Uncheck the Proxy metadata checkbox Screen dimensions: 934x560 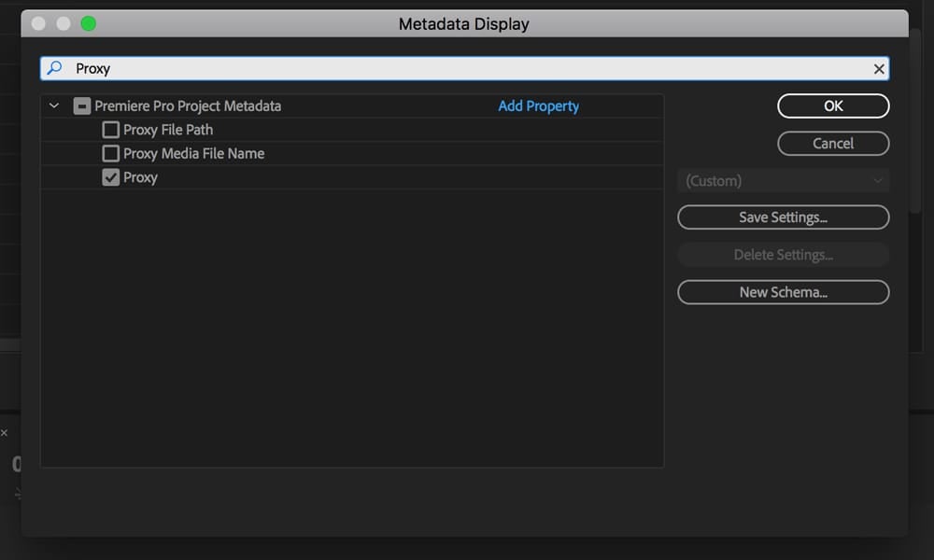click(x=110, y=176)
